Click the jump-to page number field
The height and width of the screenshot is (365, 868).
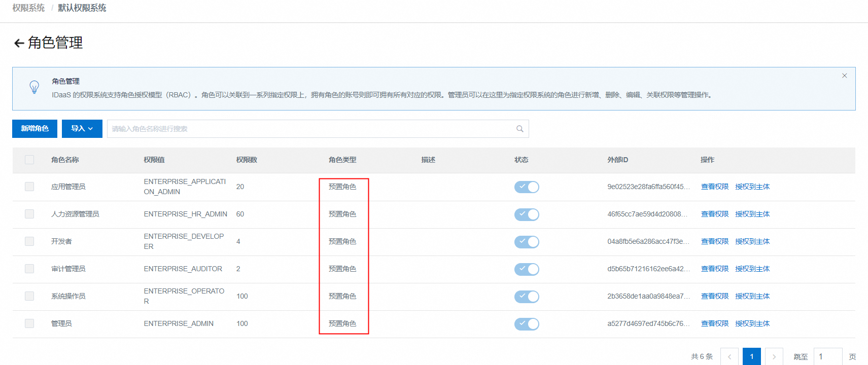(827, 356)
